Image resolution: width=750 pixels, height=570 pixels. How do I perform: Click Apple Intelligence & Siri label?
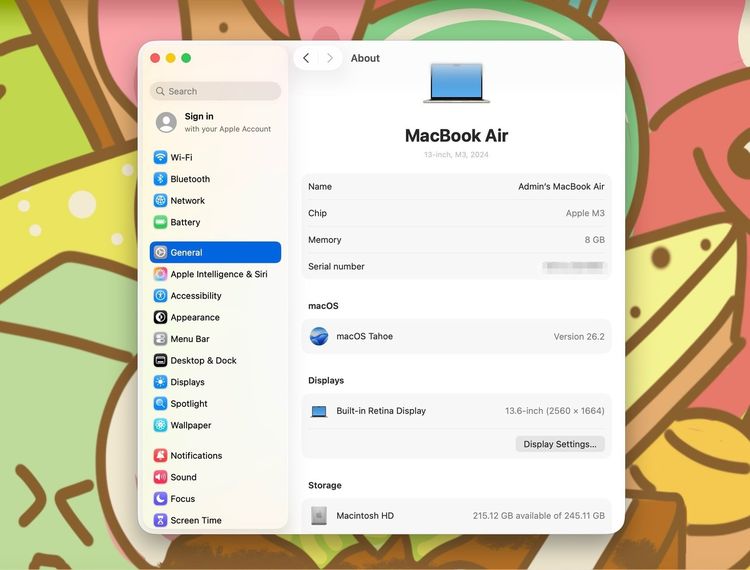(219, 274)
